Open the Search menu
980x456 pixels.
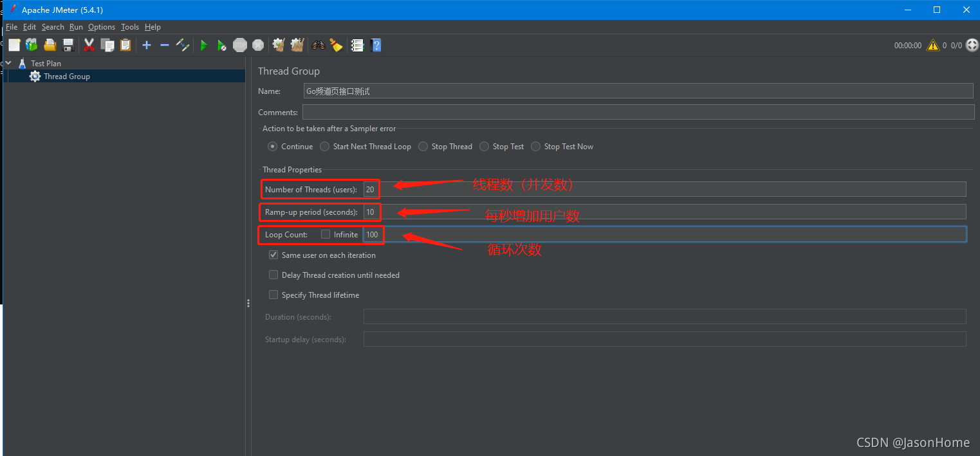[53, 27]
